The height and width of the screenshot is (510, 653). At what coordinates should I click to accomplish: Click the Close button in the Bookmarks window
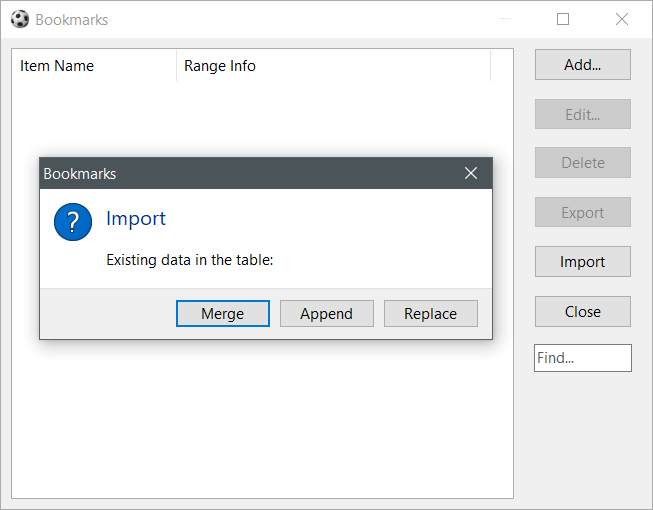[583, 311]
